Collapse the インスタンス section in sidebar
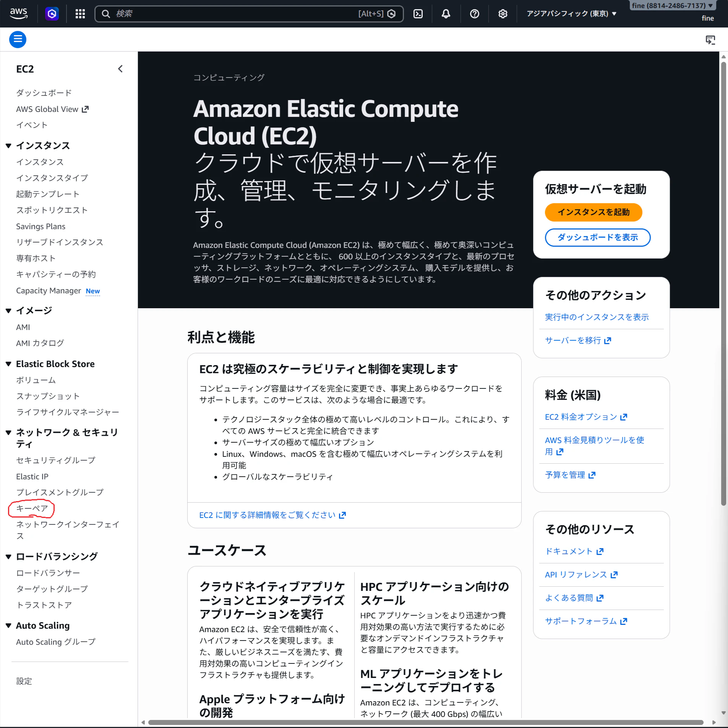Screen dimensions: 728x728 8,146
